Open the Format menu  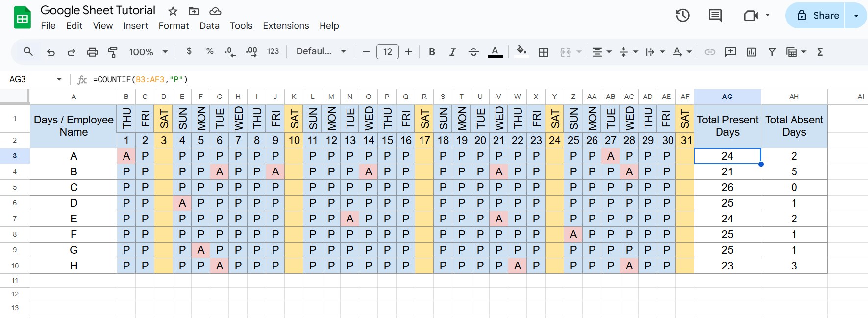point(174,26)
